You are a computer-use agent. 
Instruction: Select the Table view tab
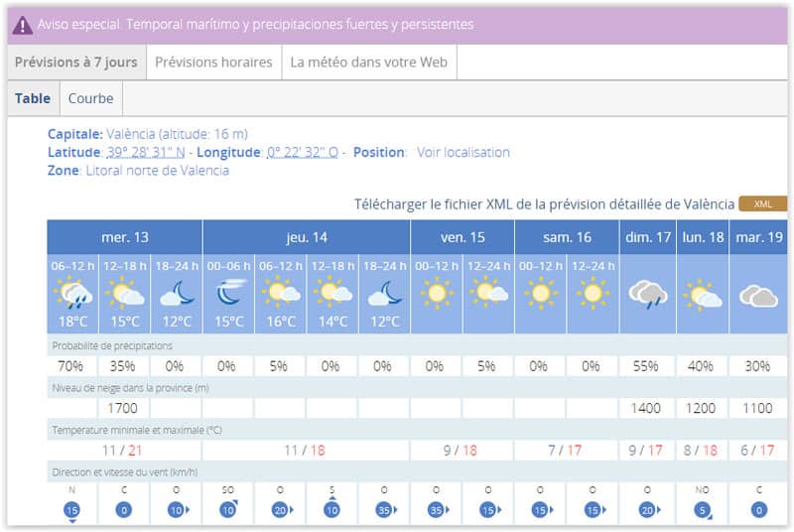(x=33, y=98)
